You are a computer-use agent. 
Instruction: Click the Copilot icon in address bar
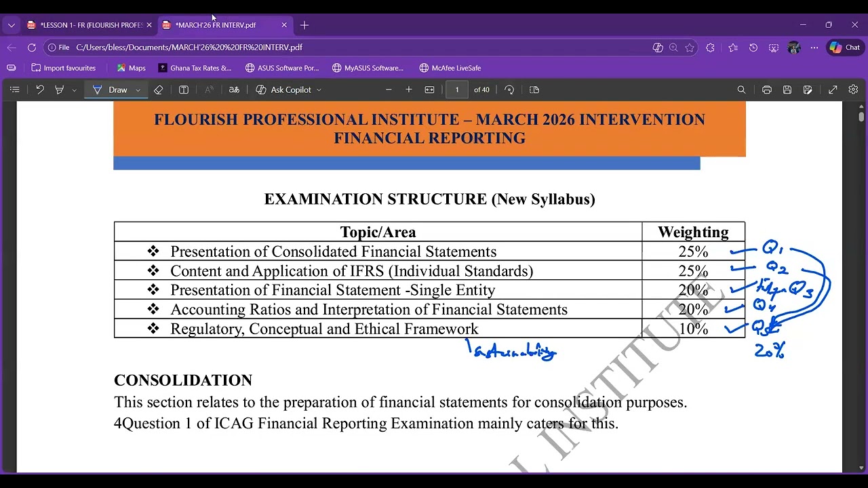click(658, 47)
